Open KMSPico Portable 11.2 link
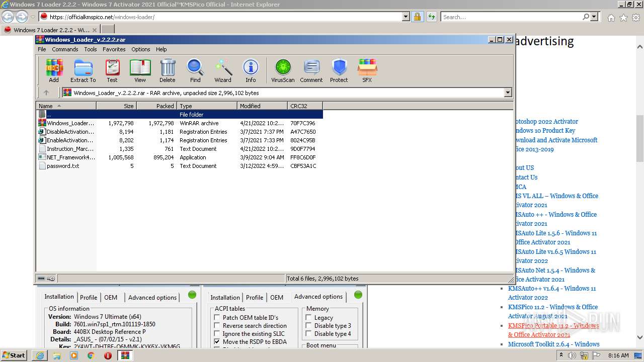This screenshot has height=362, width=644. [553, 330]
